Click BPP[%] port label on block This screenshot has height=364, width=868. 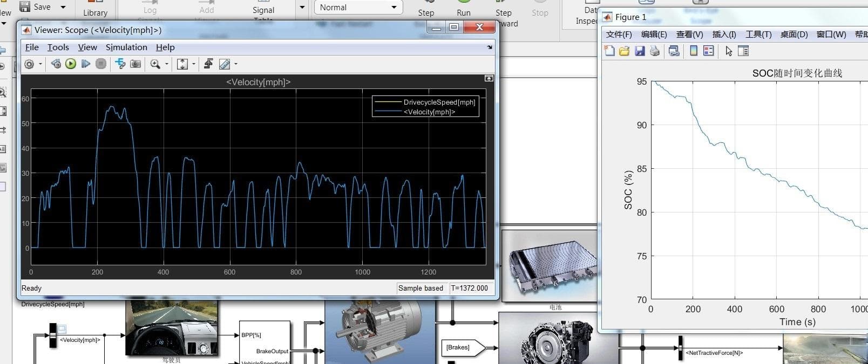(251, 335)
